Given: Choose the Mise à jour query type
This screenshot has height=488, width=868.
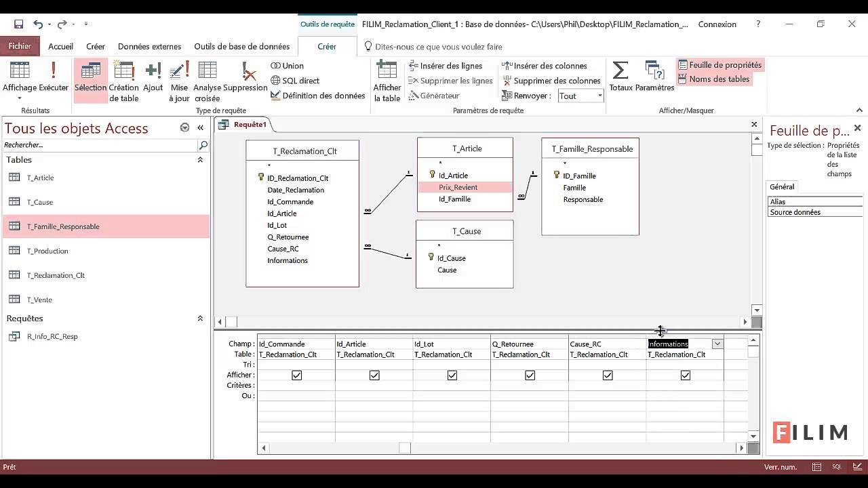Looking at the screenshot, I should point(179,81).
